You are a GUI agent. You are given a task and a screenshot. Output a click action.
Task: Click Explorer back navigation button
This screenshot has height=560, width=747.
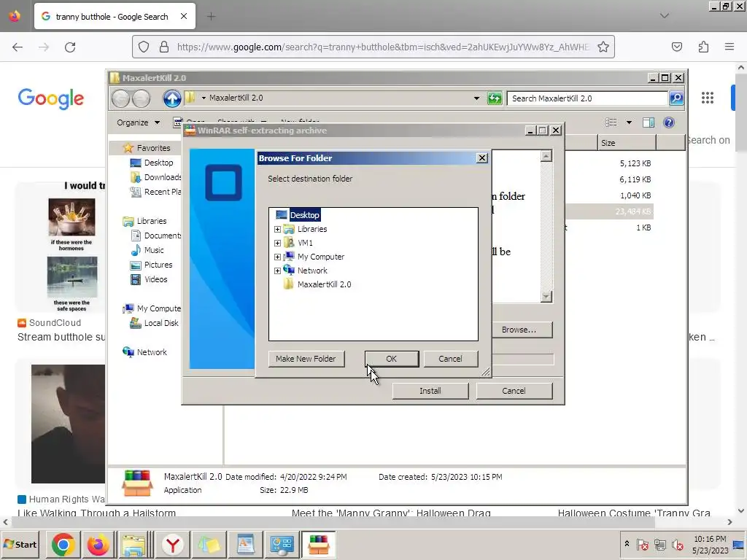pyautogui.click(x=120, y=98)
